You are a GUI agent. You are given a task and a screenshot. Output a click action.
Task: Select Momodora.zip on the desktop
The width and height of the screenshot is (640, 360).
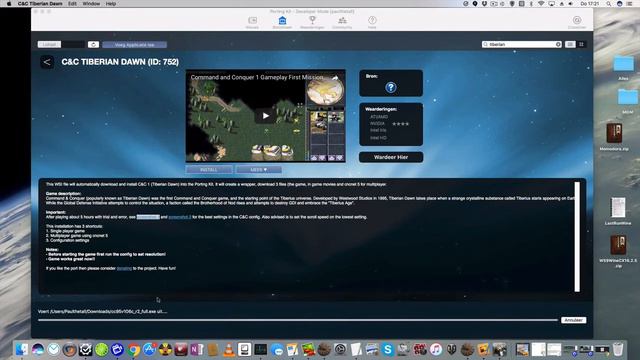point(614,137)
